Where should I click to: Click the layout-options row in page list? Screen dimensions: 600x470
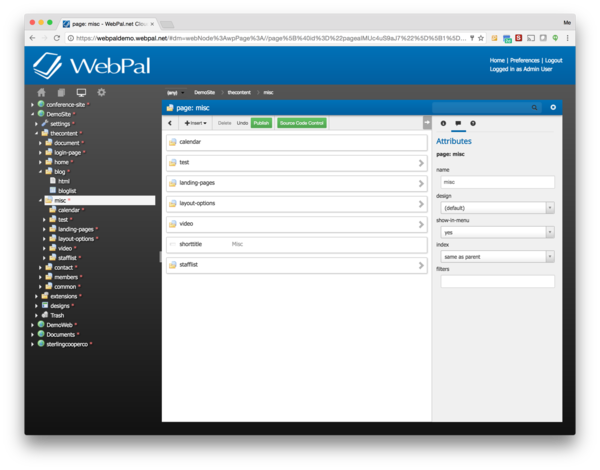(x=297, y=204)
